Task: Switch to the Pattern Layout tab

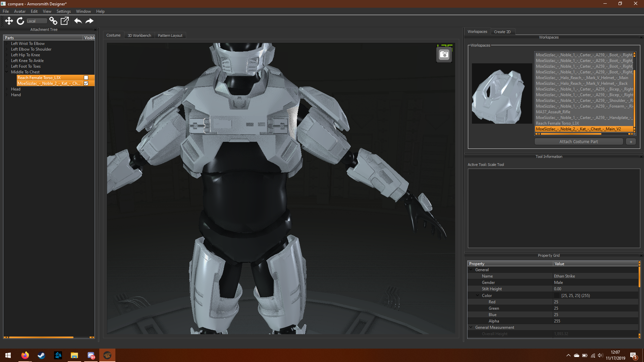Action: point(170,36)
